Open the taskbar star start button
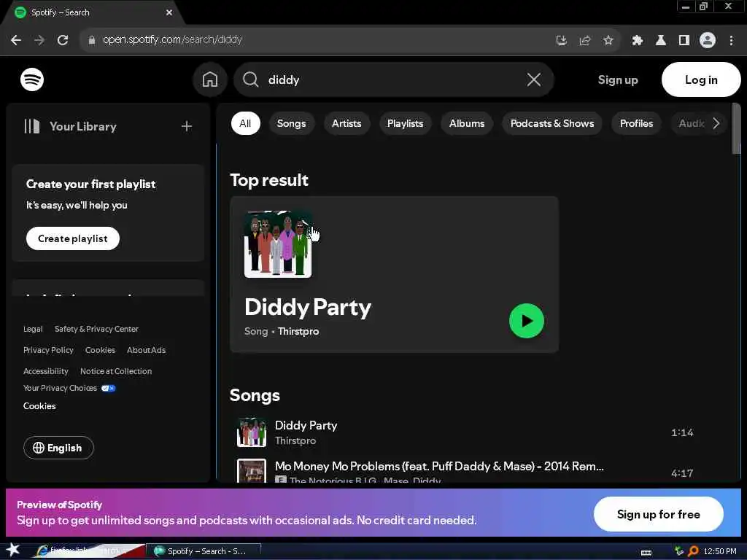This screenshot has height=560, width=747. (13, 550)
